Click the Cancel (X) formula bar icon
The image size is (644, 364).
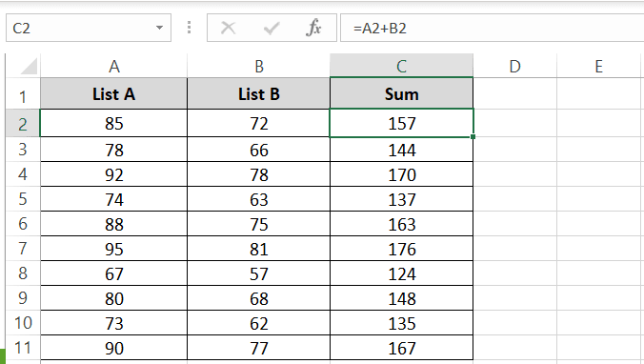coord(228,28)
